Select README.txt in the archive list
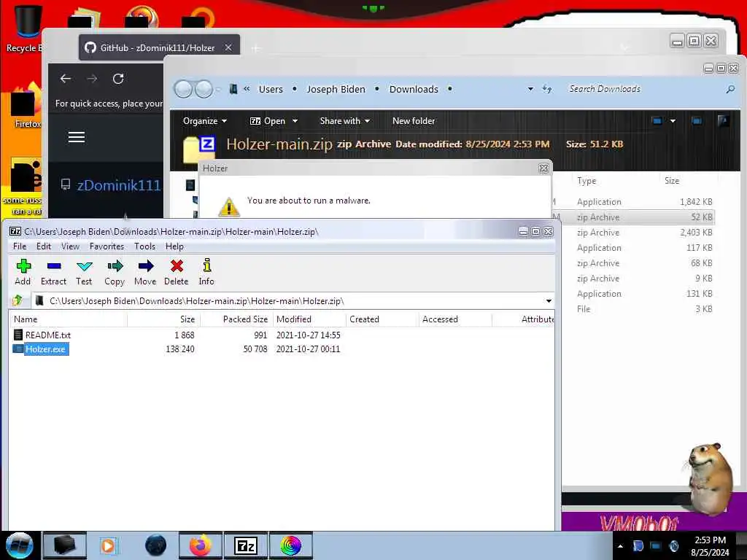 pyautogui.click(x=47, y=335)
